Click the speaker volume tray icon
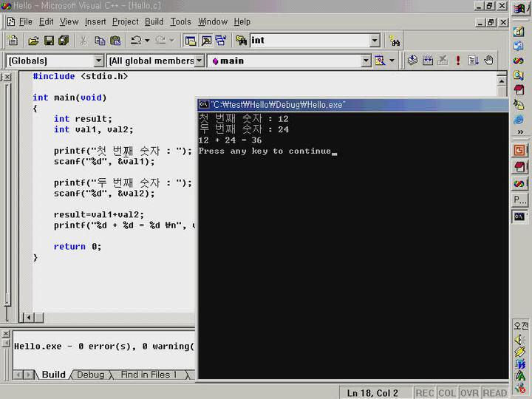Screen dimensions: 532x399 (519, 340)
